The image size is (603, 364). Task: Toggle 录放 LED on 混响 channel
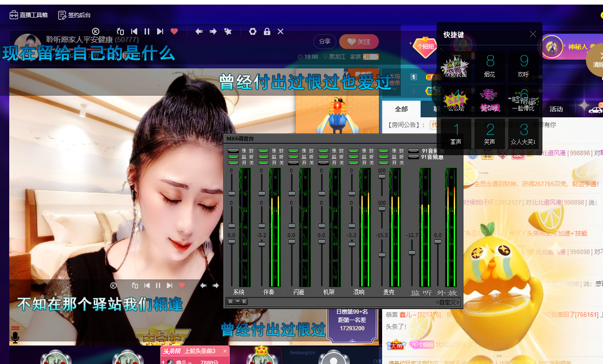353,151
